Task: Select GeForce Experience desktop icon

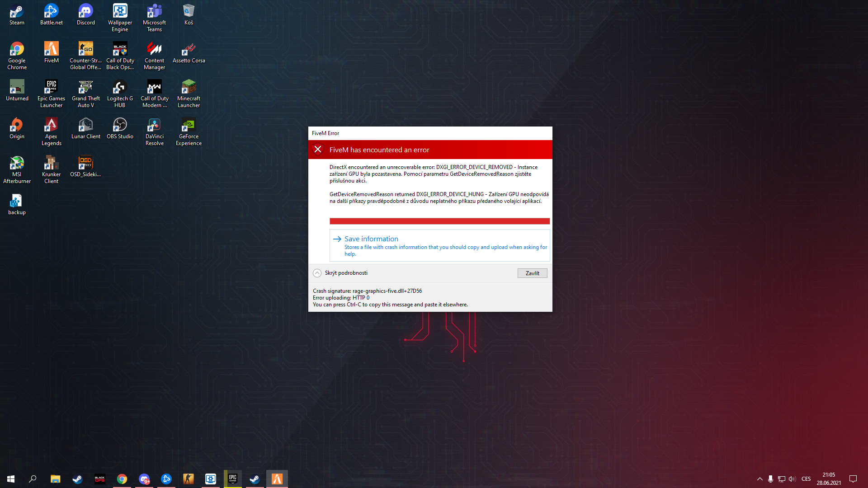Action: pyautogui.click(x=189, y=132)
